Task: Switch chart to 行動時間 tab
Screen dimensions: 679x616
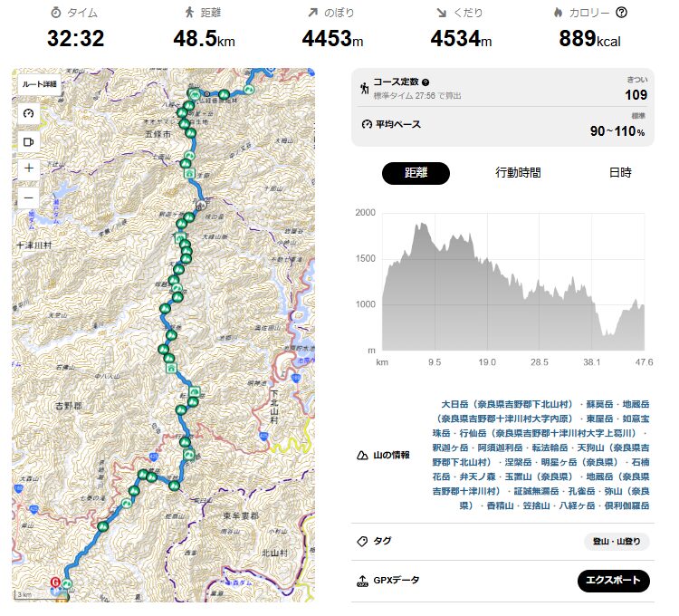Action: [518, 172]
